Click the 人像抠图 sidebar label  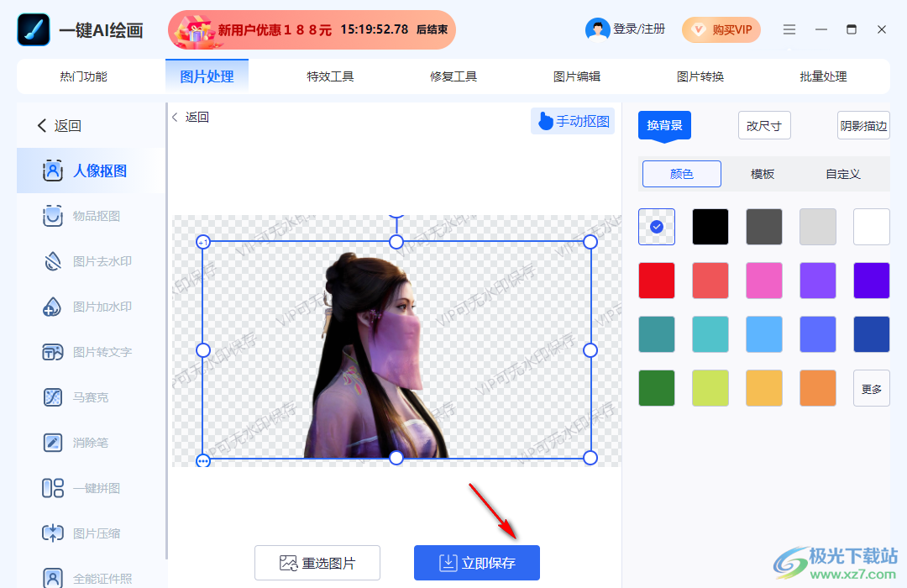point(100,171)
